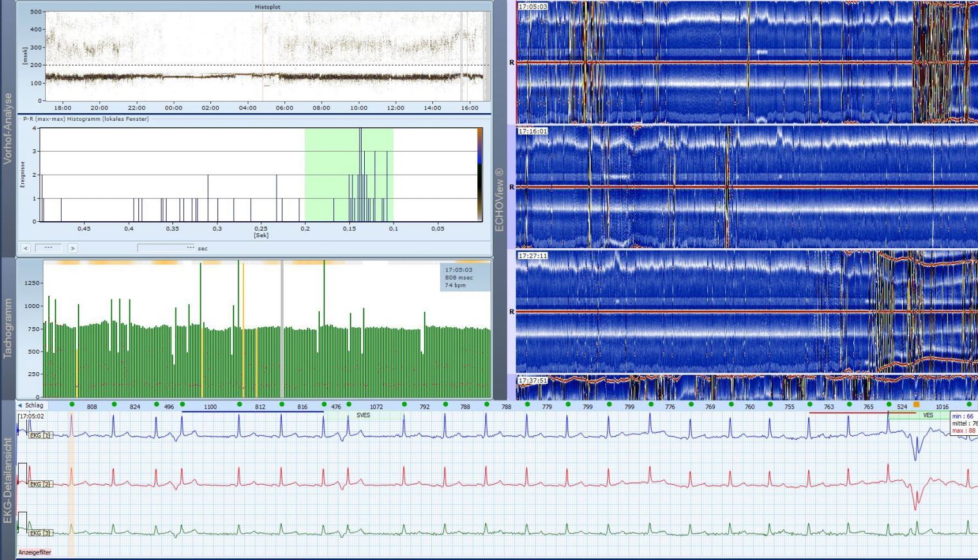
Task: Click the green beat marker before 808
Action: click(72, 404)
